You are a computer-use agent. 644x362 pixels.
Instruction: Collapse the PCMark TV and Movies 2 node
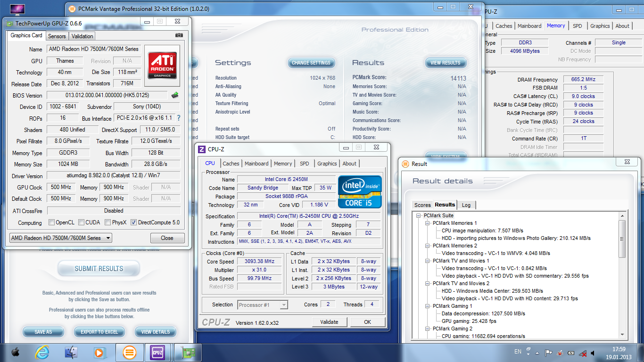coord(428,283)
